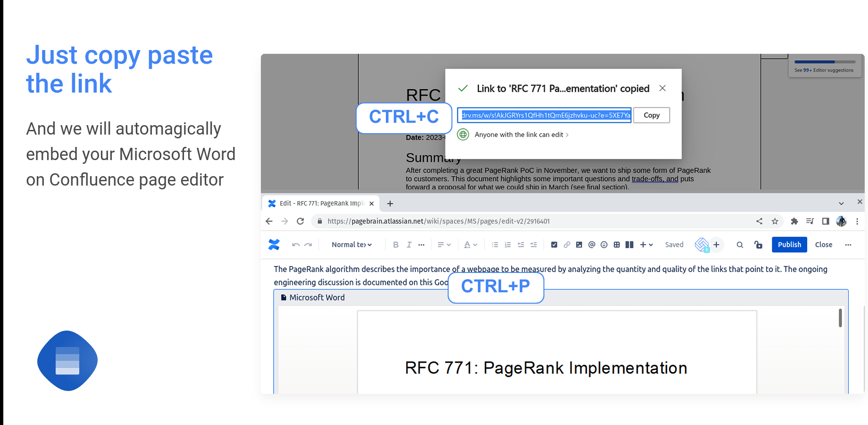Insert an @ mention
Viewport: 868px width, 425px height.
coord(592,245)
